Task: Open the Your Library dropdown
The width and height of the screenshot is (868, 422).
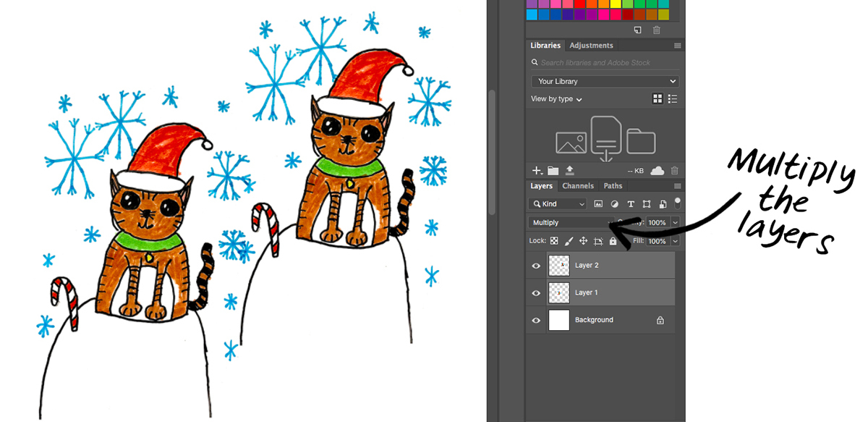Action: click(x=605, y=81)
